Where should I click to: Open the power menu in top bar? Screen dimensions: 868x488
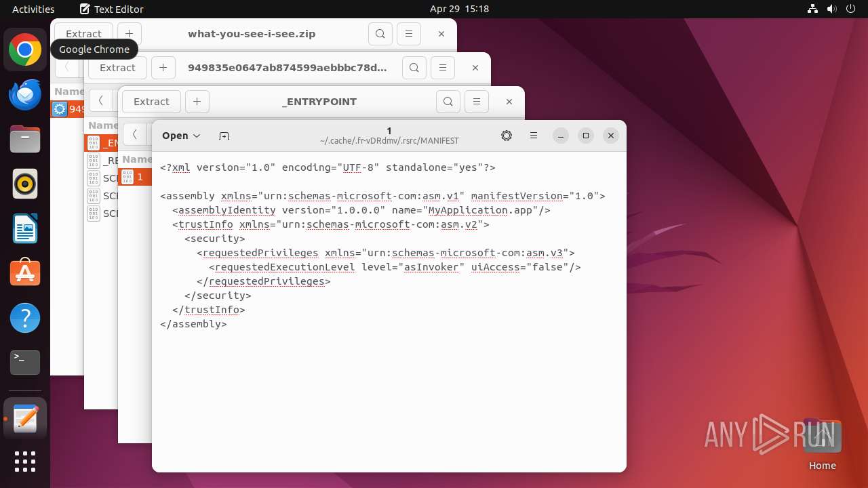(851, 9)
